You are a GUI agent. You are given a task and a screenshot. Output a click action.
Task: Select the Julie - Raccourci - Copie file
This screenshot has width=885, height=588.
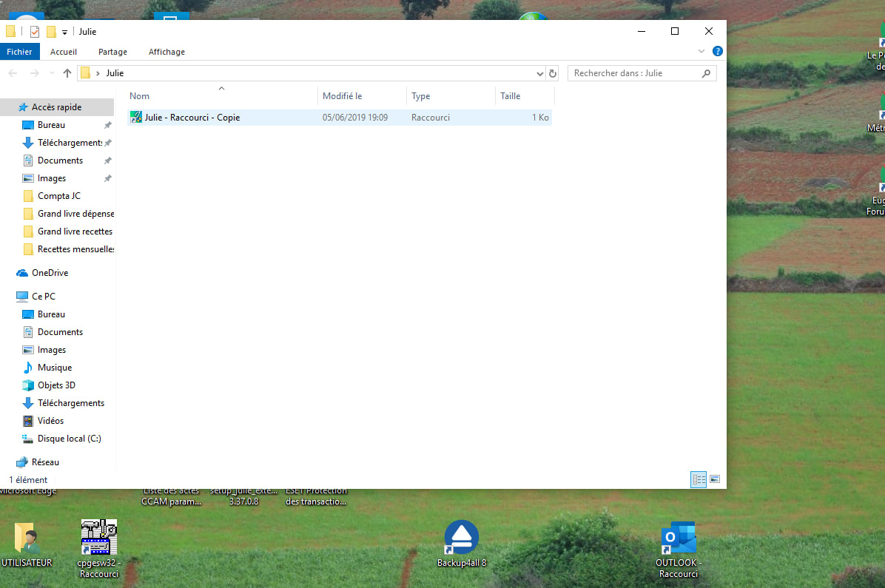click(x=192, y=118)
